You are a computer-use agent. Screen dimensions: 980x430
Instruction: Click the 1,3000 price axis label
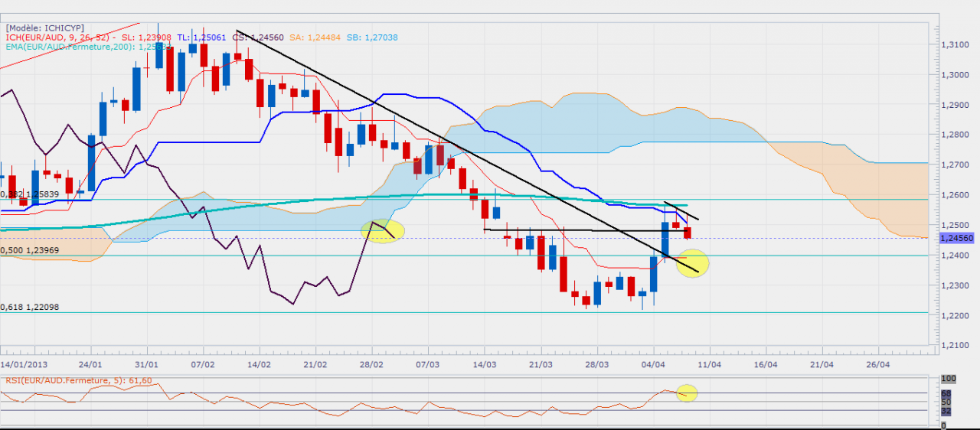(x=953, y=74)
